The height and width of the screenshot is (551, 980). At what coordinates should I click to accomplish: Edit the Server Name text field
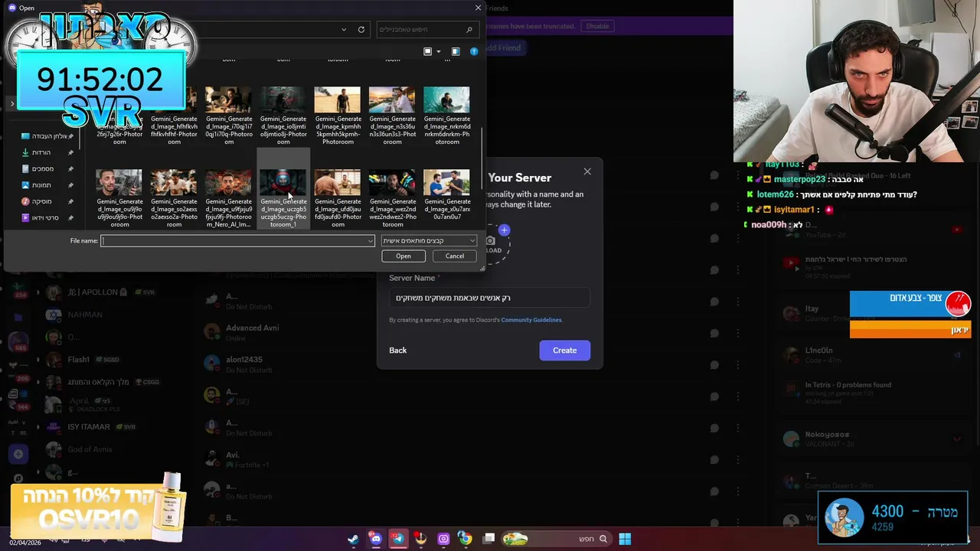point(489,298)
